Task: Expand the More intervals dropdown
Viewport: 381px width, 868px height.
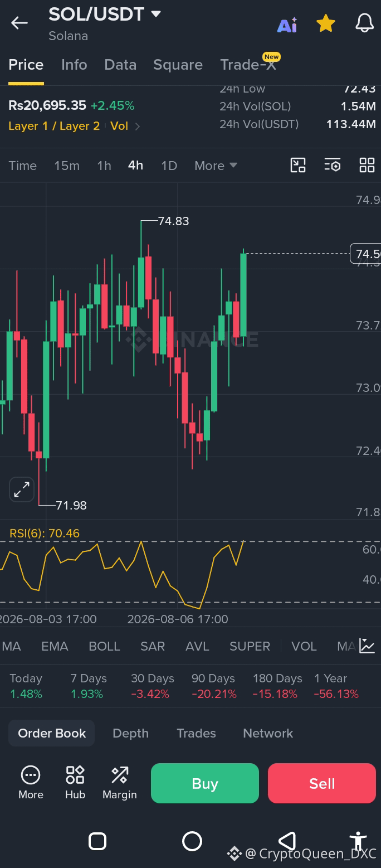Action: (216, 166)
